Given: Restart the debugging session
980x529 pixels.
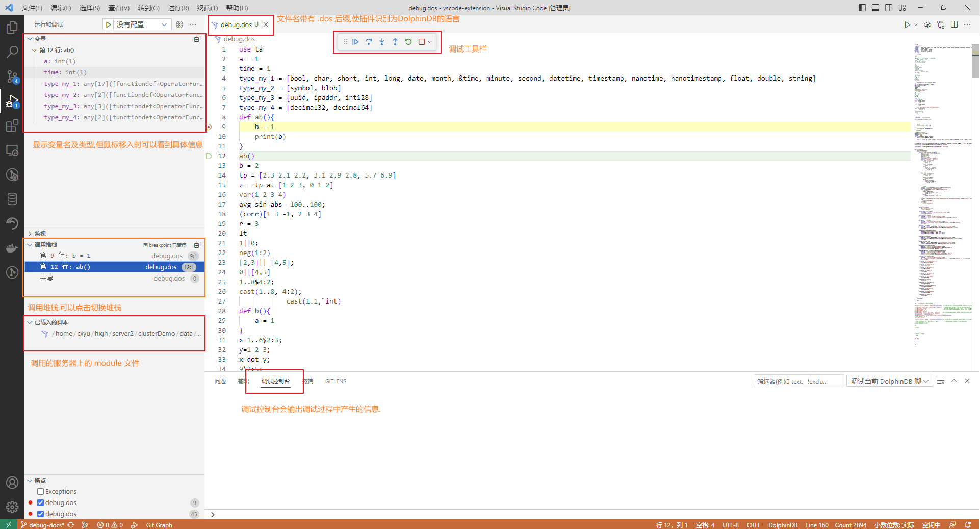Looking at the screenshot, I should coord(408,42).
